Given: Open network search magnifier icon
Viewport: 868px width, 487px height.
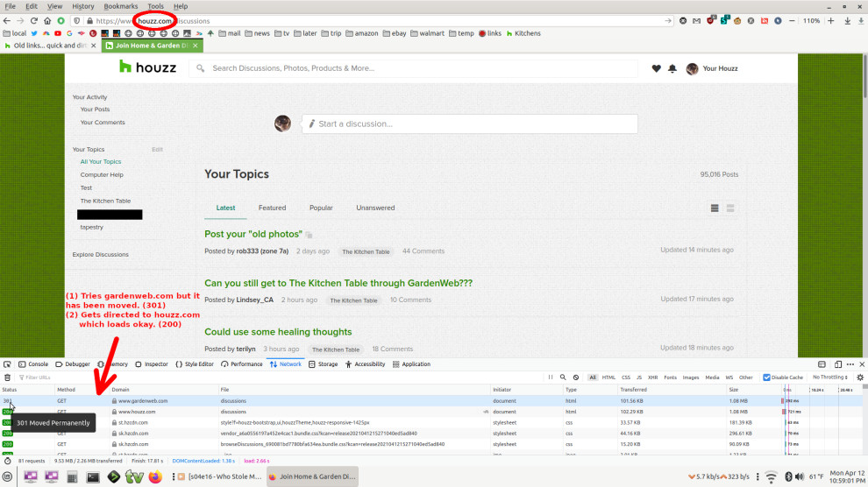Looking at the screenshot, I should [x=563, y=378].
